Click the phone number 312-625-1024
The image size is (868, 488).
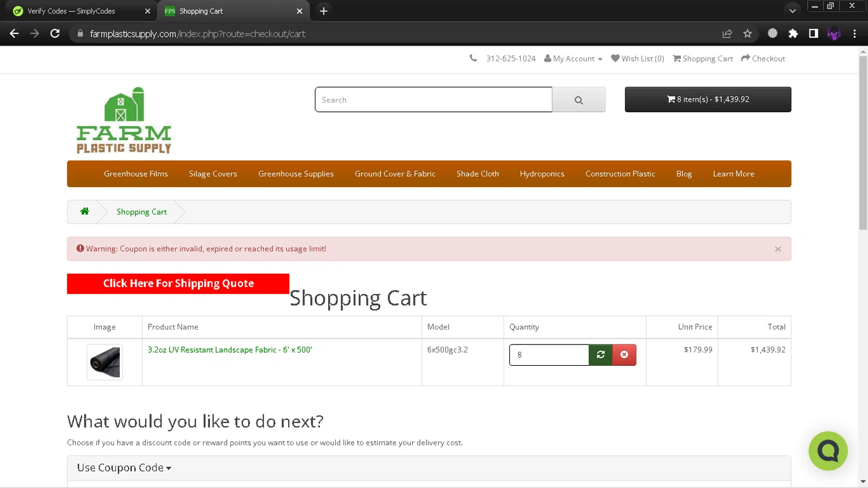(510, 58)
